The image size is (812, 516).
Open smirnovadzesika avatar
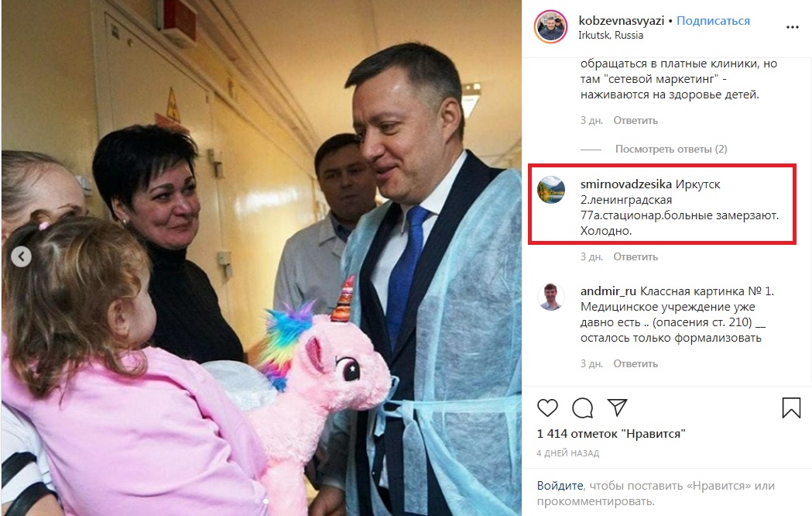click(551, 190)
